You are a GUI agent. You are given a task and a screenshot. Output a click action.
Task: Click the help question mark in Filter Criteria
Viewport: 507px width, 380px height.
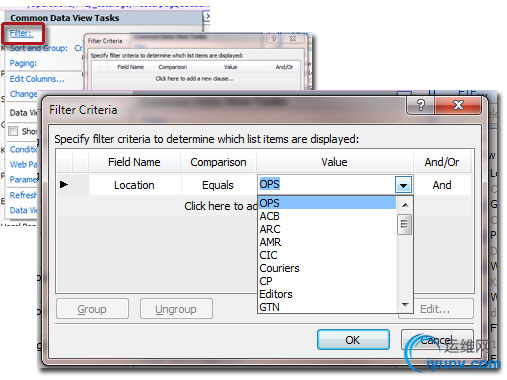coord(420,105)
